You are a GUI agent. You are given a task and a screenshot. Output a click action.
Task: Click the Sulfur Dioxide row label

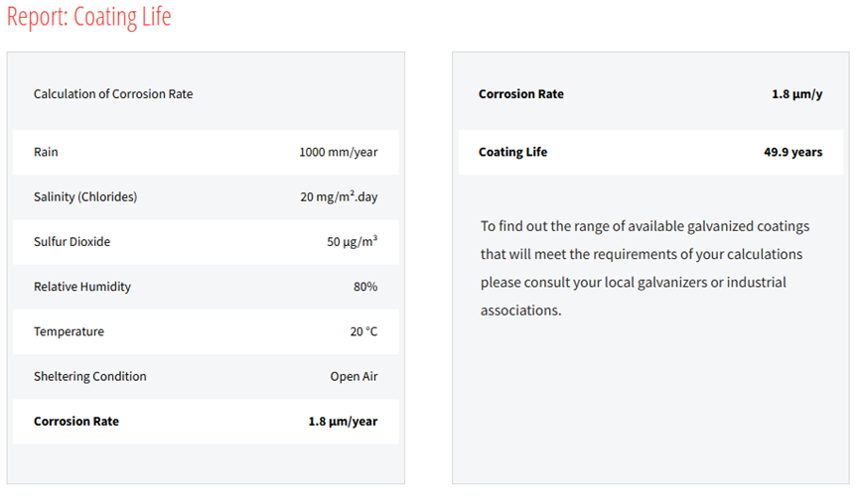pyautogui.click(x=72, y=241)
